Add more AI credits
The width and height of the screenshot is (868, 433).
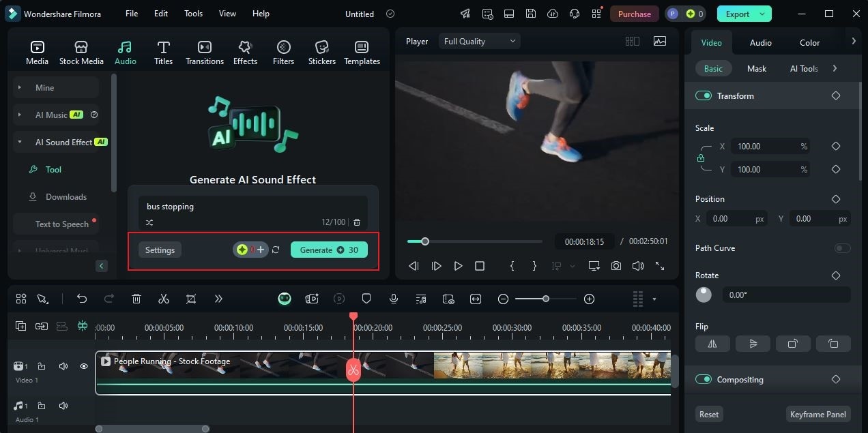[260, 250]
